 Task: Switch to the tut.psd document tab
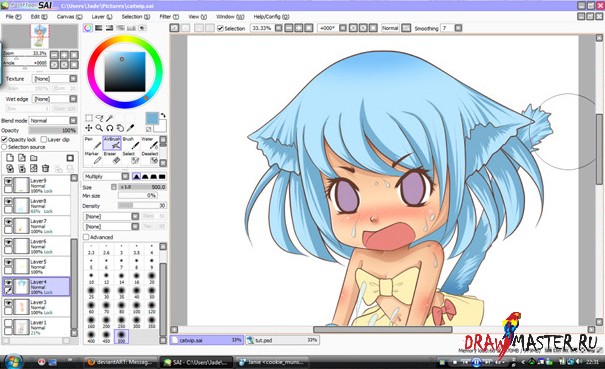click(282, 340)
